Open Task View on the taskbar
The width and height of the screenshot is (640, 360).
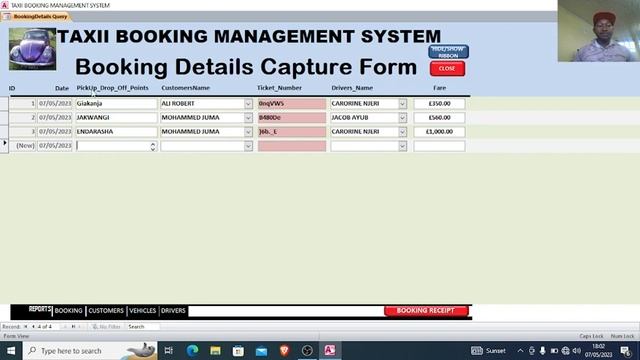point(169,351)
